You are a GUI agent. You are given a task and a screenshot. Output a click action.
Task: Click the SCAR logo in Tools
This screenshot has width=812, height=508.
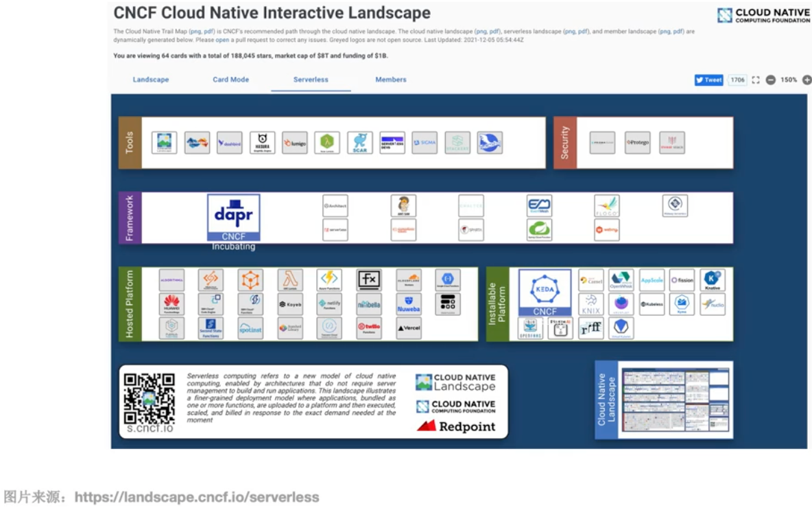point(360,143)
